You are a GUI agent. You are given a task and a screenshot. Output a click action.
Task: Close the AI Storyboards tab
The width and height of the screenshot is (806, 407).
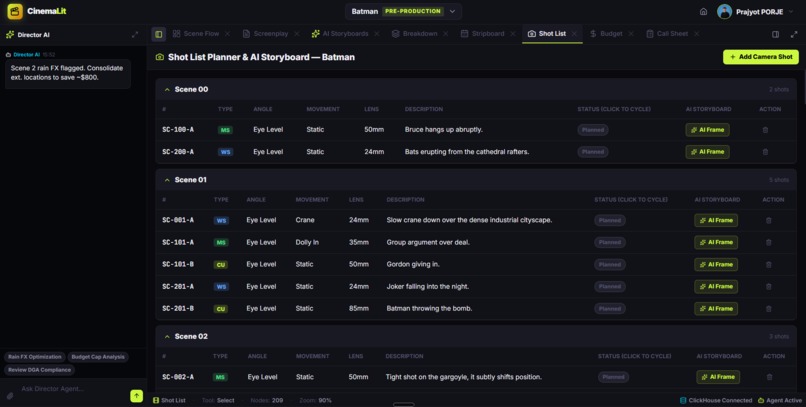click(x=377, y=34)
